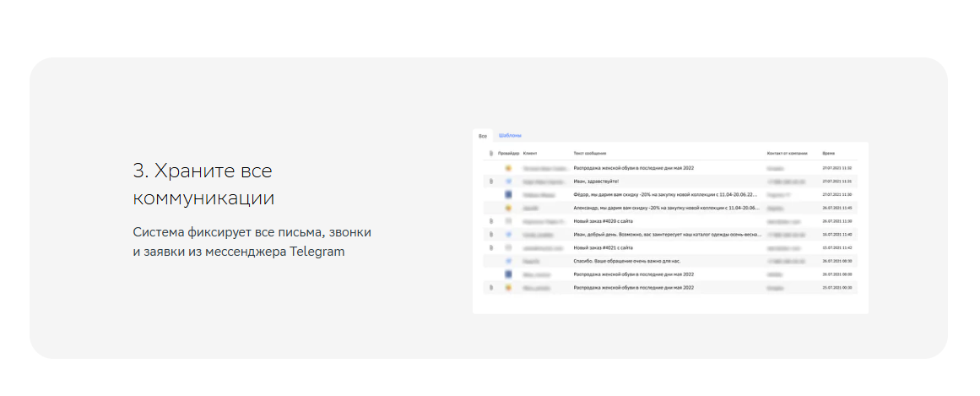Click provider icon in the "Спасибо. Ваше обращение" row
980x396 pixels.
pyautogui.click(x=509, y=261)
